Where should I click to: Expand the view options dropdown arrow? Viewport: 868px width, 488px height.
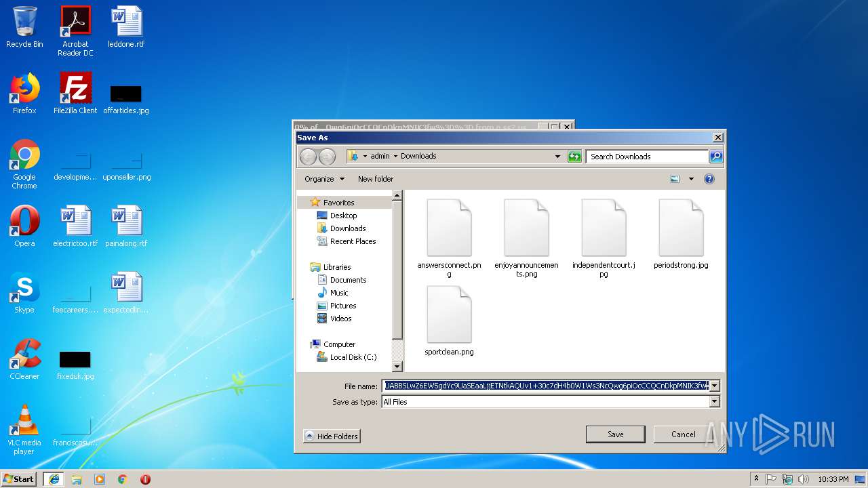click(691, 179)
